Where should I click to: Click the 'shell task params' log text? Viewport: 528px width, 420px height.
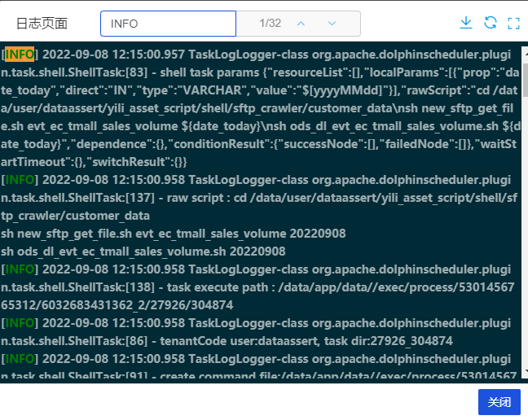click(209, 72)
